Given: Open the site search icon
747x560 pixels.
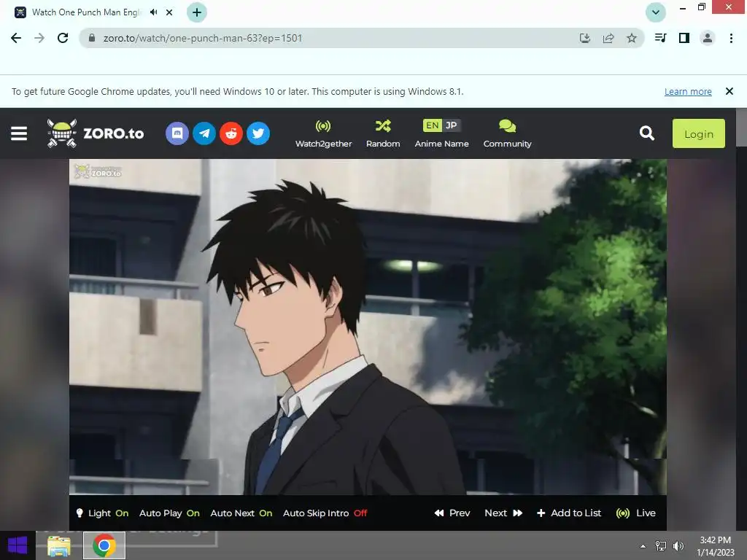Looking at the screenshot, I should point(646,133).
